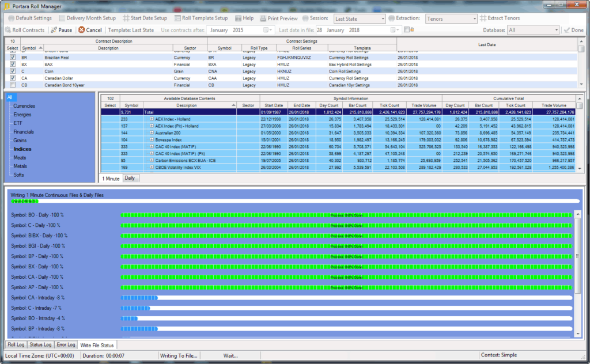Image resolution: width=590 pixels, height=364 pixels.
Task: Uncheck the CA Canadian Dollar checkbox
Action: (x=13, y=78)
